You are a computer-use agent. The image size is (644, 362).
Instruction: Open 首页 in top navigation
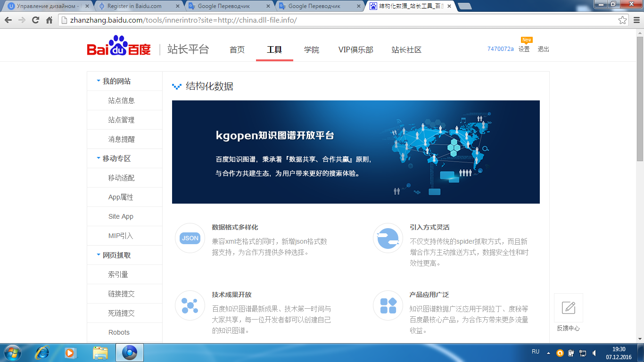click(237, 49)
